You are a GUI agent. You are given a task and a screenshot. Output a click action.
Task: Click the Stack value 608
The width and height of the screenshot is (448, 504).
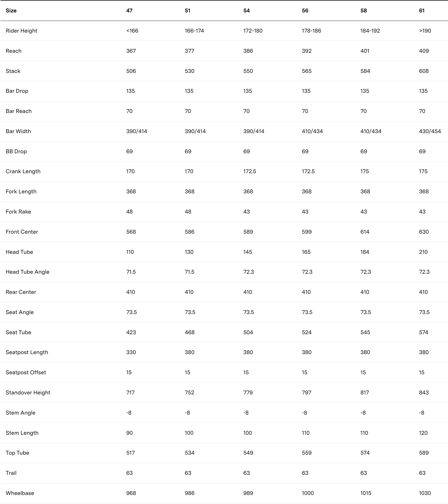click(424, 71)
